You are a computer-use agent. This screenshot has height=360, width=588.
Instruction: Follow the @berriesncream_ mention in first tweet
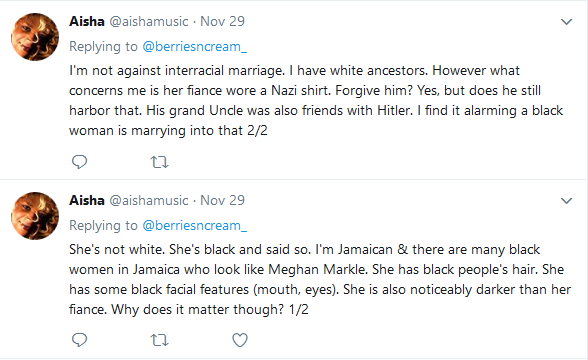pyautogui.click(x=195, y=46)
